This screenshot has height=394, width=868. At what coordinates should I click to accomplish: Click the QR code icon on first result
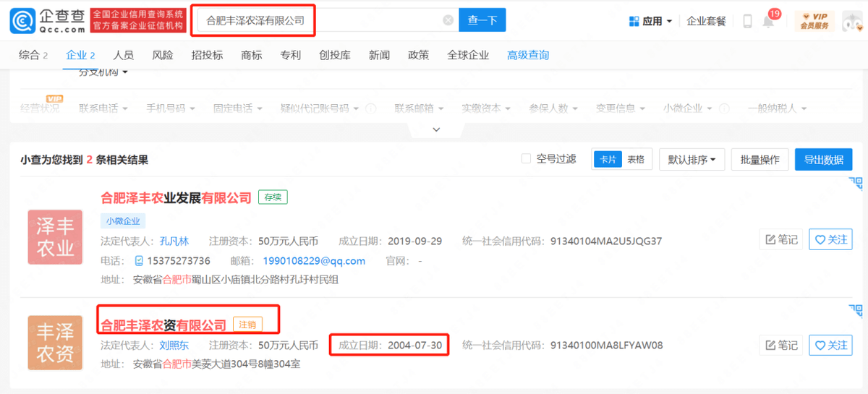click(x=856, y=184)
